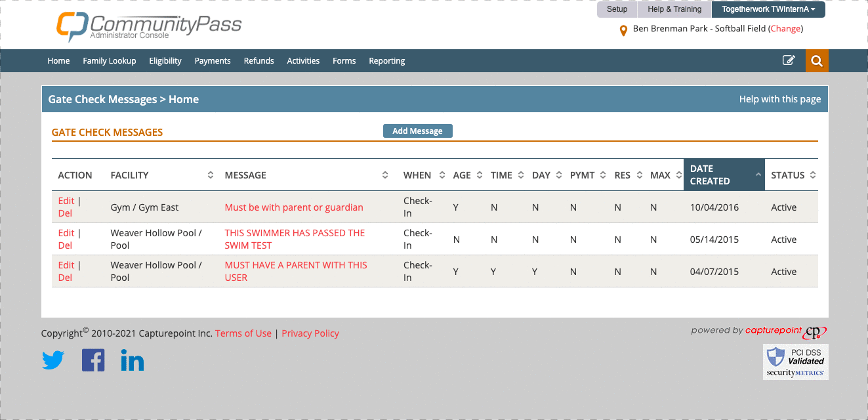The height and width of the screenshot is (420, 868).
Task: Delete the swim test message row
Action: pos(65,245)
